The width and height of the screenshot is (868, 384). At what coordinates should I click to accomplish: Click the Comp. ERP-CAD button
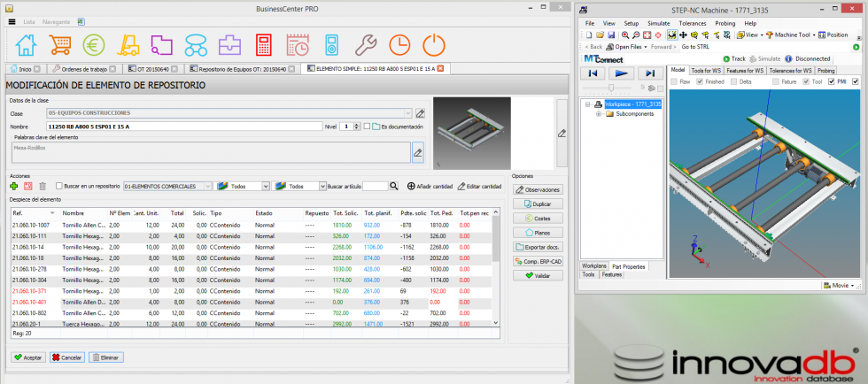coord(538,261)
